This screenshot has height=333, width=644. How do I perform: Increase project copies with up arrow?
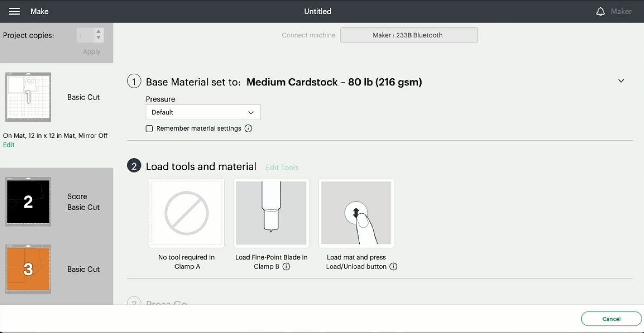(x=98, y=31)
